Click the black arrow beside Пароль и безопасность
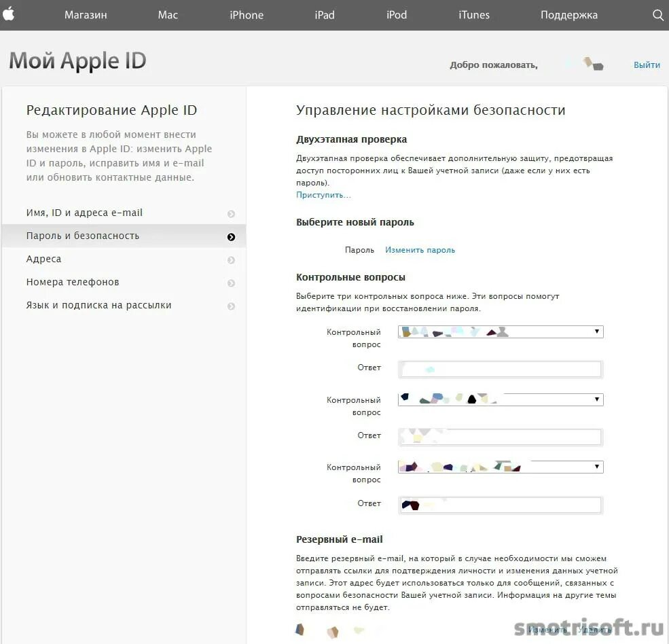This screenshot has height=644, width=669. click(231, 237)
